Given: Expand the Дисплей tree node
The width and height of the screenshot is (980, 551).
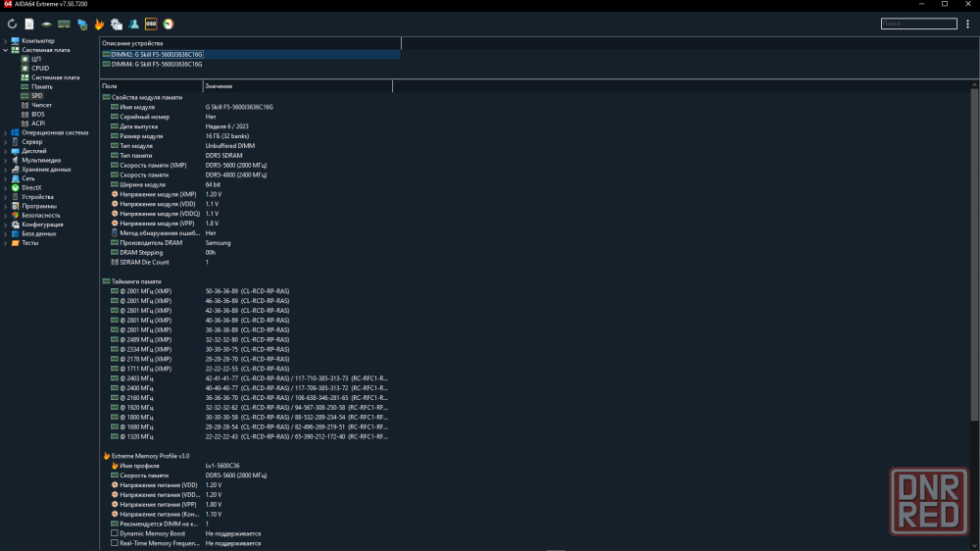Looking at the screenshot, I should click(6, 151).
